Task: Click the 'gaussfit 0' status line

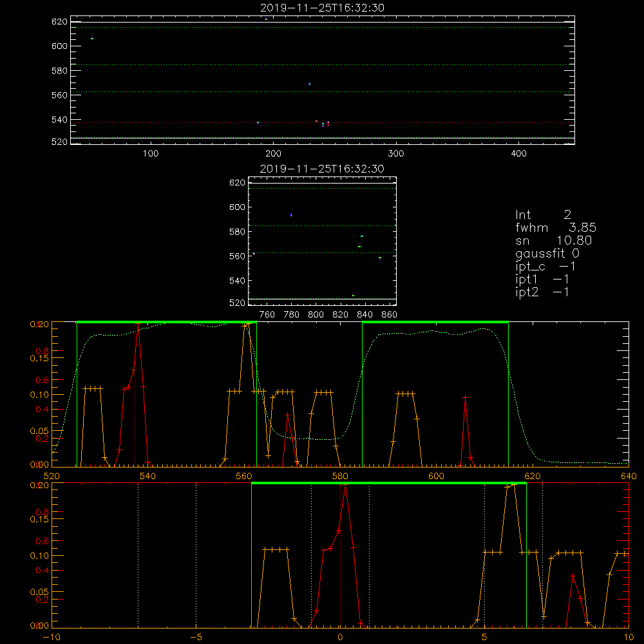Action: (547, 253)
